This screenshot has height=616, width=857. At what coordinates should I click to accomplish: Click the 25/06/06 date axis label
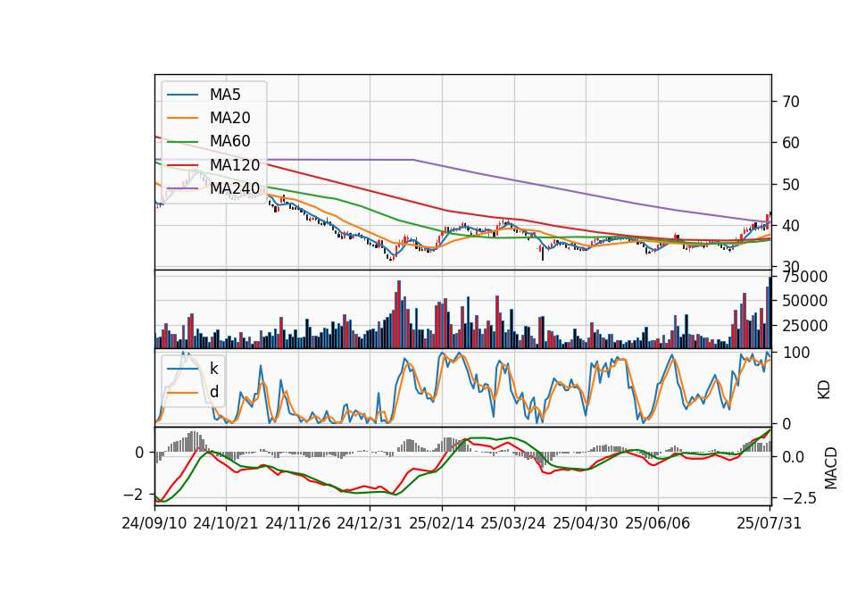[658, 523]
